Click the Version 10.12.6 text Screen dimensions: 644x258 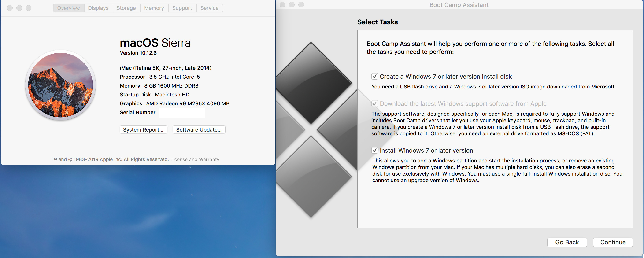(138, 53)
